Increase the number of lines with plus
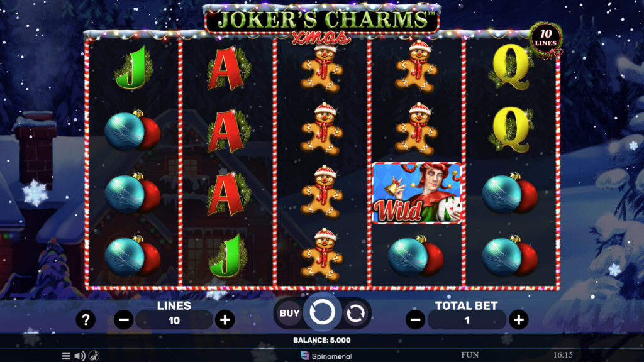The width and height of the screenshot is (644, 362). pos(225,320)
